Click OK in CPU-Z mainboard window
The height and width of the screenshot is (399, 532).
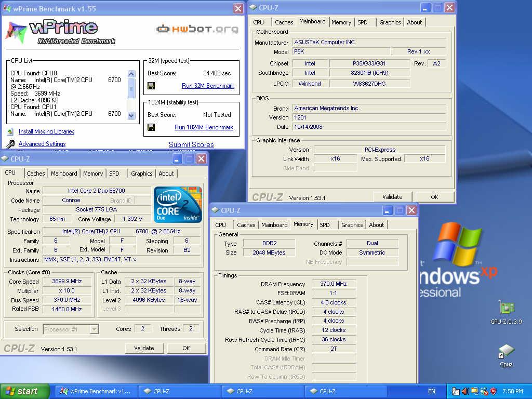[x=435, y=197]
